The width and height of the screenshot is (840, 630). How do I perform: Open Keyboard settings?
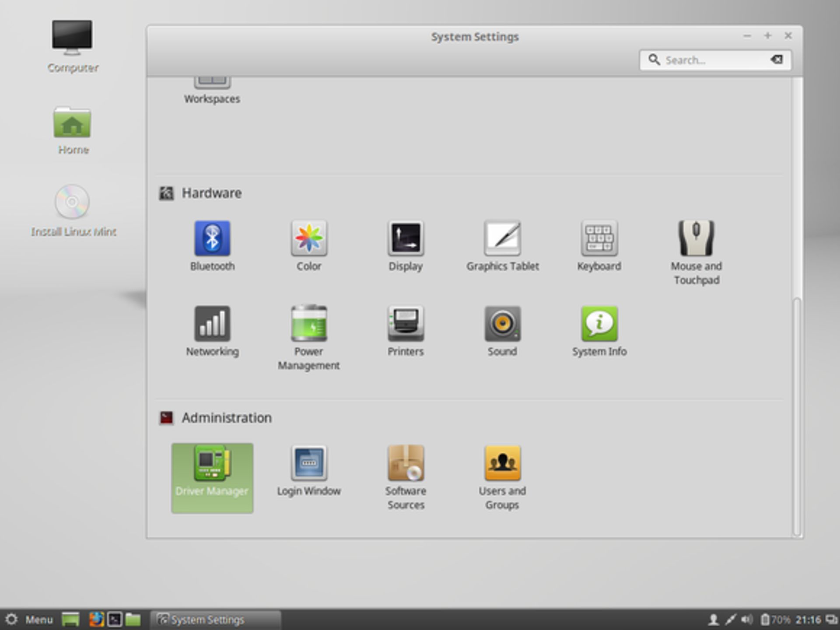coord(599,246)
